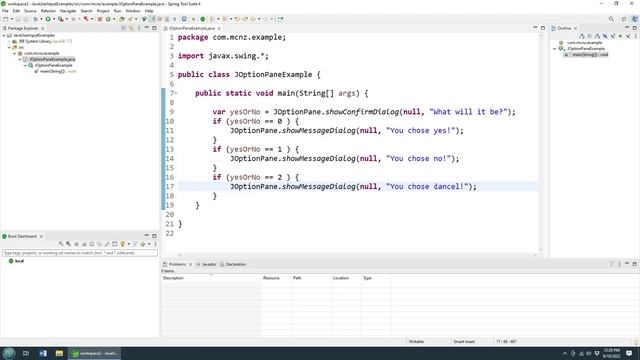This screenshot has height=360, width=640.
Task: Open the File menu
Action: [x=5, y=11]
